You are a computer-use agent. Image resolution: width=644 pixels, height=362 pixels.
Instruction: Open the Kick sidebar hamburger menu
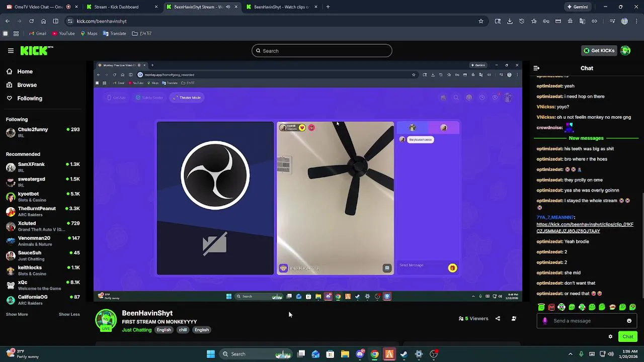coord(11,51)
